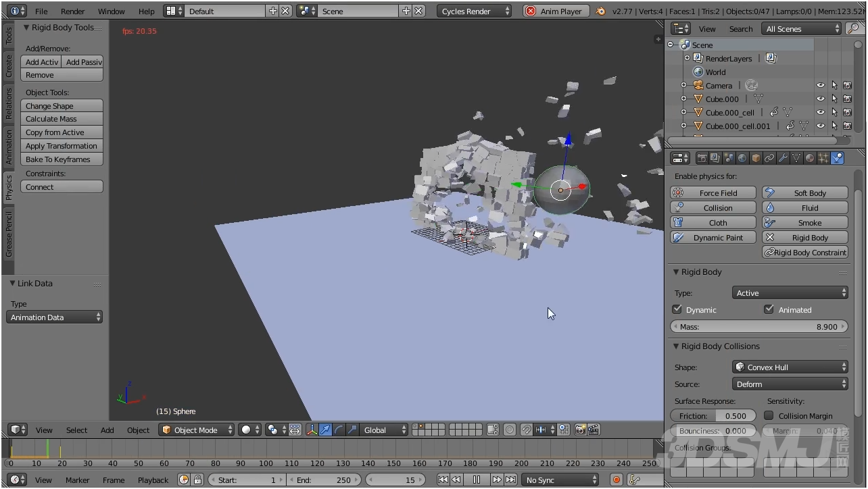
Task: Toggle visibility eye for Camera
Action: 821,86
